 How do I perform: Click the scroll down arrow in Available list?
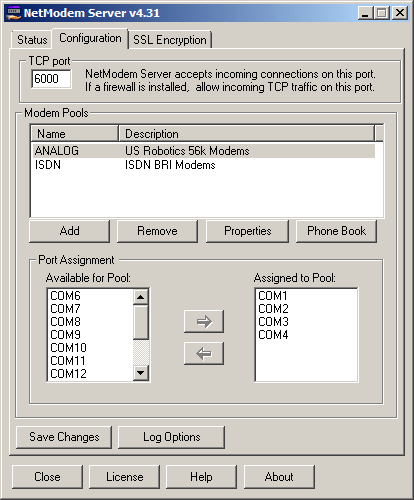(141, 373)
